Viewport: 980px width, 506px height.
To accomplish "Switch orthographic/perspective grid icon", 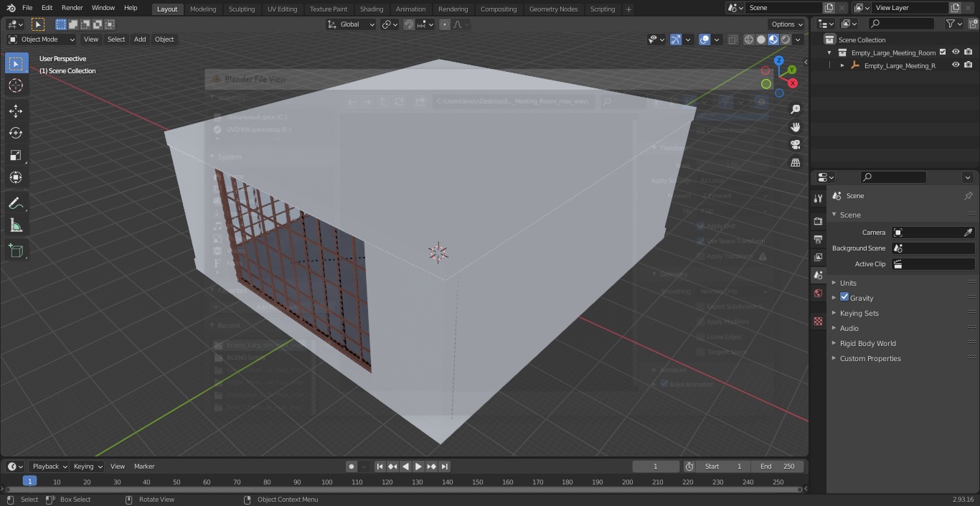I will [796, 162].
